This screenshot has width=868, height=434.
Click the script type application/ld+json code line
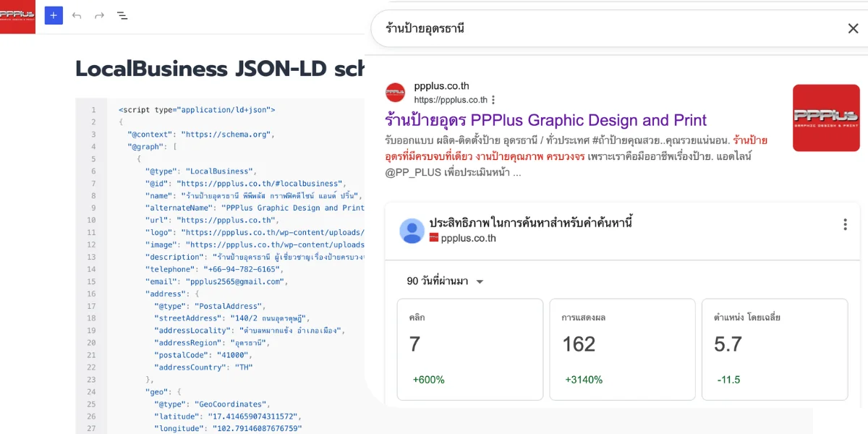(197, 110)
